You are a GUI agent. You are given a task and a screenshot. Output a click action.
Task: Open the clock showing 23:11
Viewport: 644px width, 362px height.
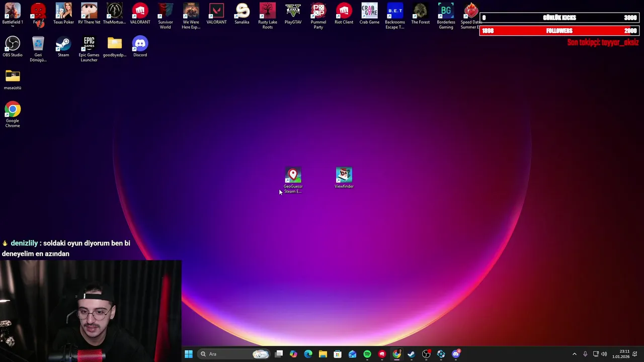coord(621,354)
